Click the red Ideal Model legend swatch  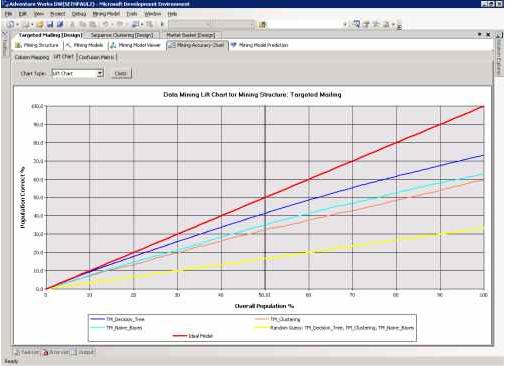coord(180,336)
